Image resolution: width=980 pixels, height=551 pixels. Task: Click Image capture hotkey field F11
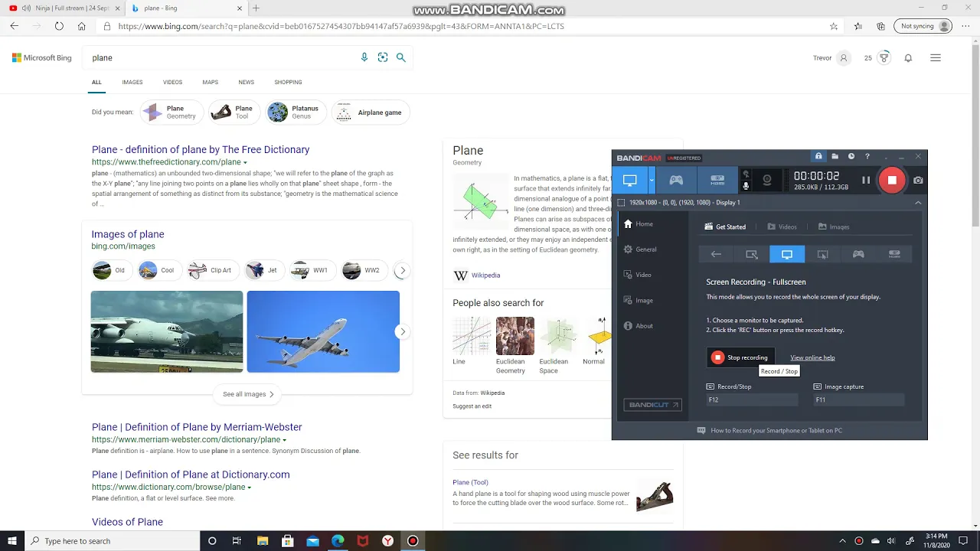[858, 399]
